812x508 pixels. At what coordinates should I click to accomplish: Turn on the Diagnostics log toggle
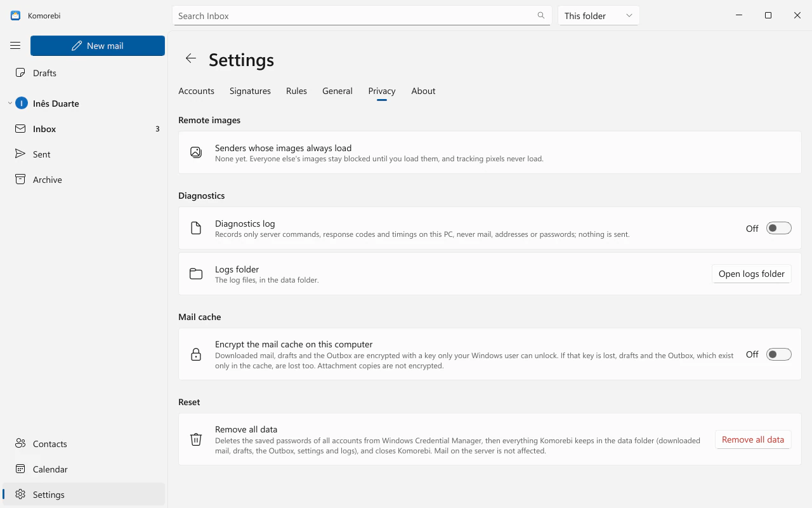(x=778, y=228)
